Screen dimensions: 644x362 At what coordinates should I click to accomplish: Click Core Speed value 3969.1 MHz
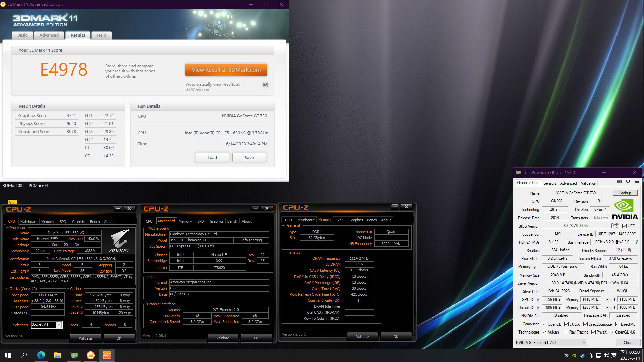pos(48,295)
